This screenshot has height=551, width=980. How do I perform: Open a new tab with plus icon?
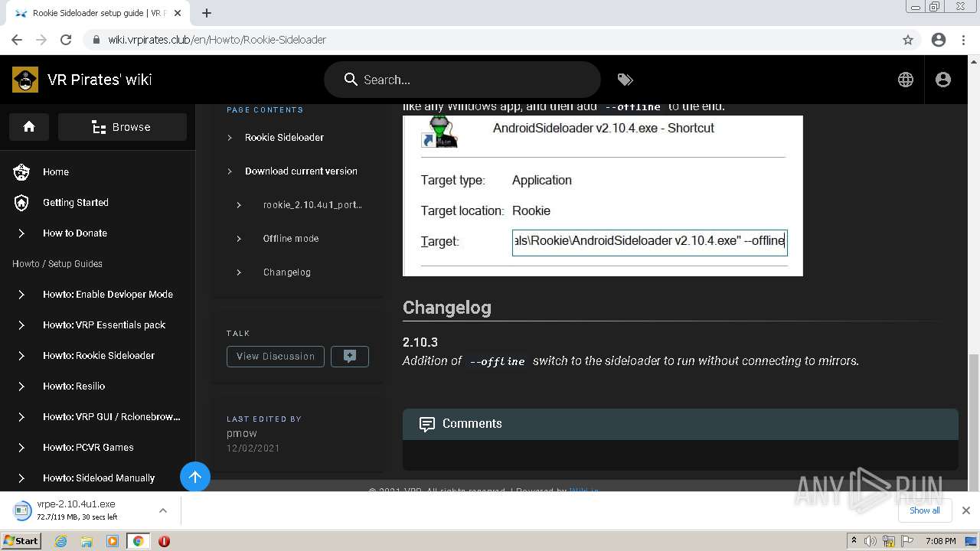[207, 13]
